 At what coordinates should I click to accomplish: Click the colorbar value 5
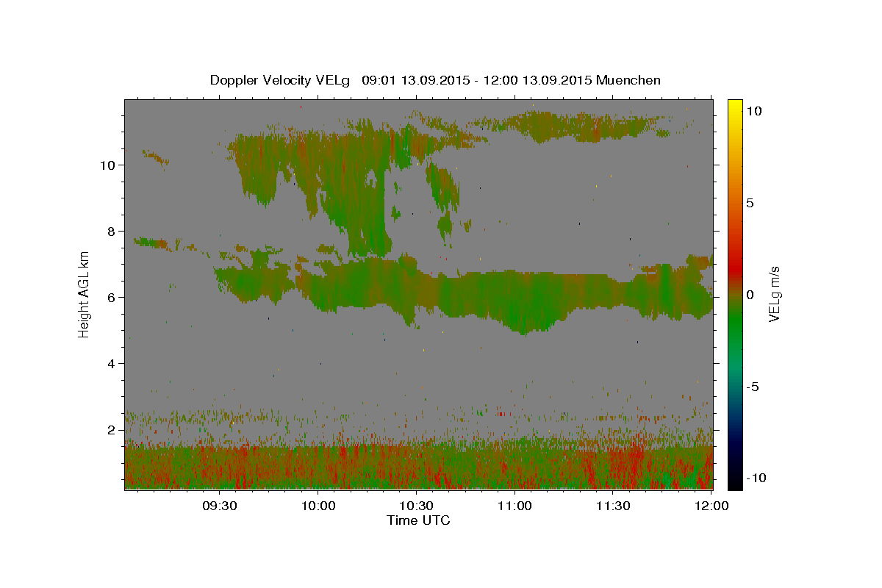pos(750,203)
